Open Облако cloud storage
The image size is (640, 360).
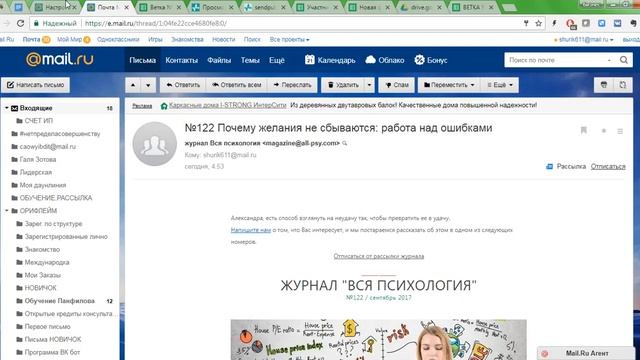384,60
